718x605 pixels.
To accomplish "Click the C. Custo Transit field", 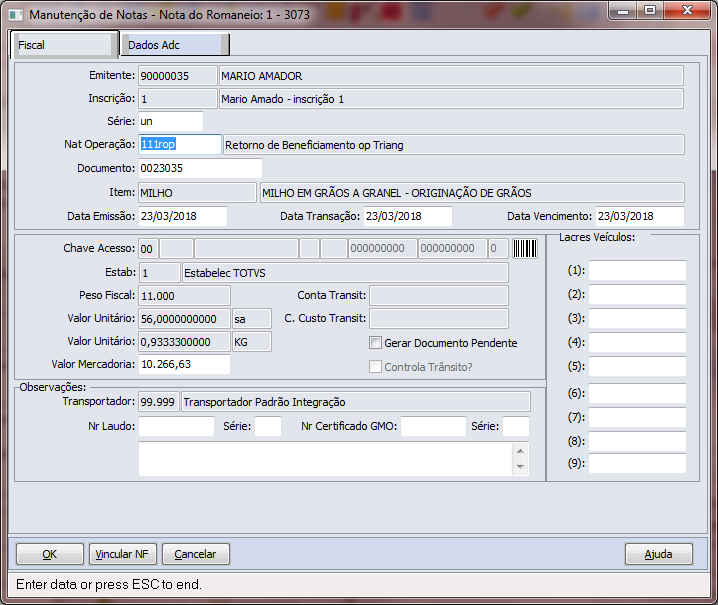I will tap(439, 319).
